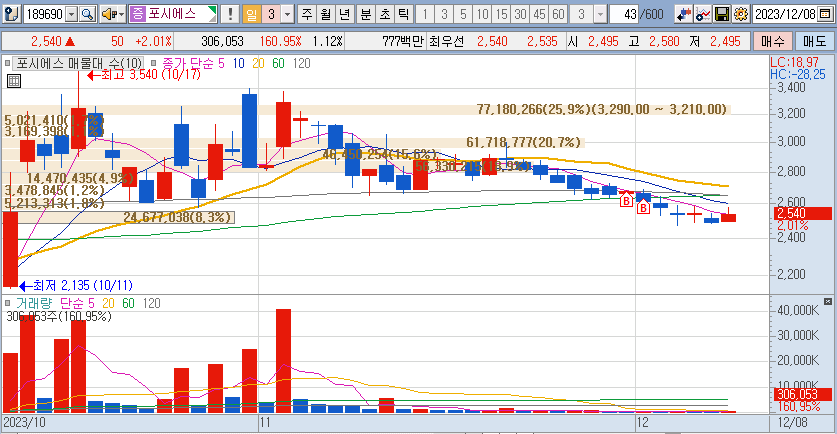Click the exclamation mark info button
Viewport: 837px width, 434px height.
click(x=230, y=14)
